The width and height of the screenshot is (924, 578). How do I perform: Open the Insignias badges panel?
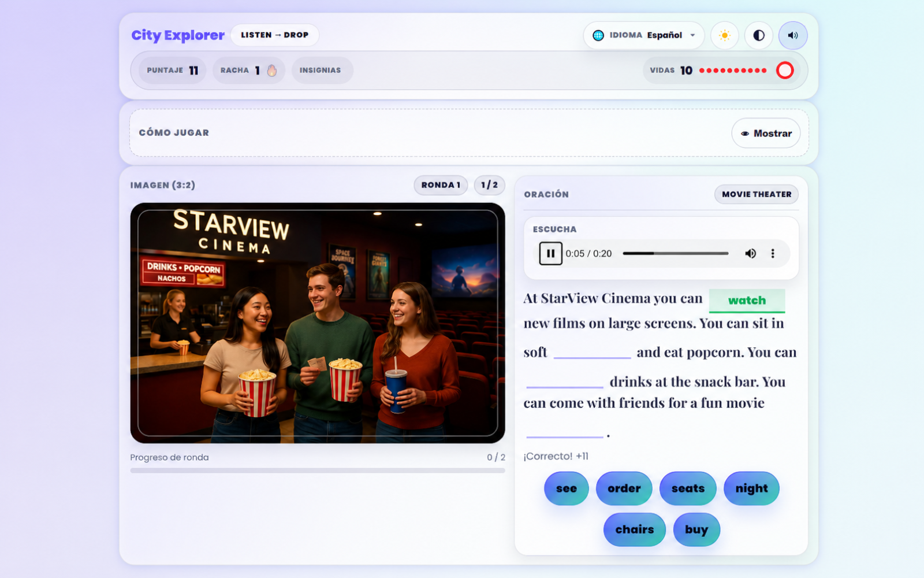click(x=321, y=71)
